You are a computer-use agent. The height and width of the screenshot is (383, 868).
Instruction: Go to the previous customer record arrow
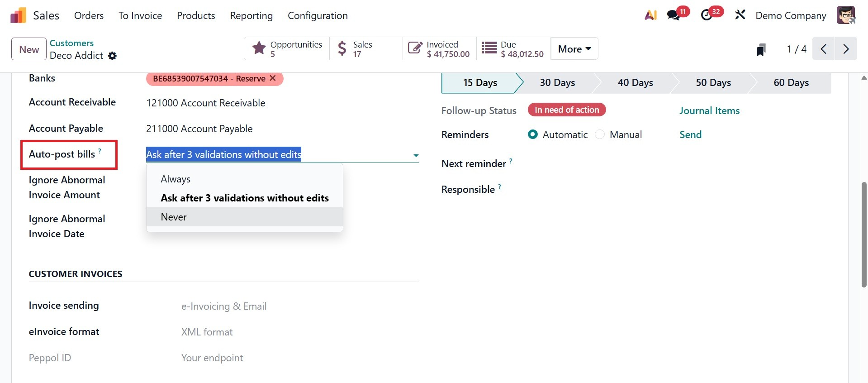click(x=824, y=49)
